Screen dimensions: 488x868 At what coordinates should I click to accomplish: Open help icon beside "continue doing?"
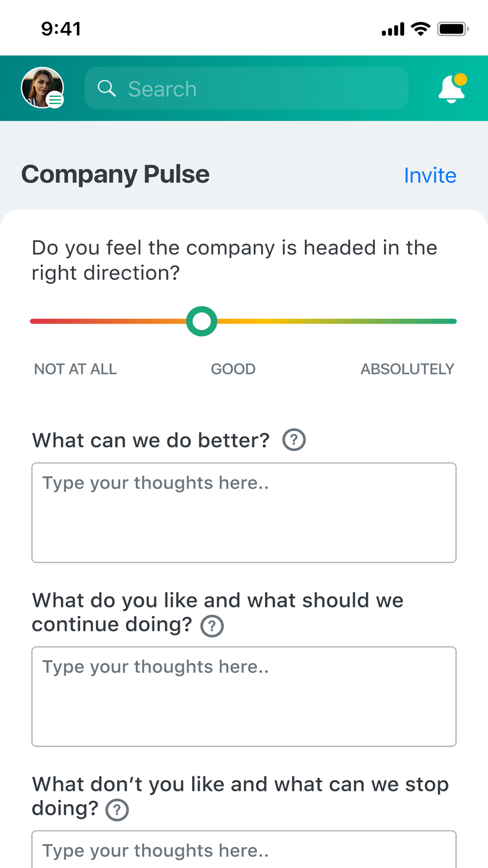pos(212,625)
